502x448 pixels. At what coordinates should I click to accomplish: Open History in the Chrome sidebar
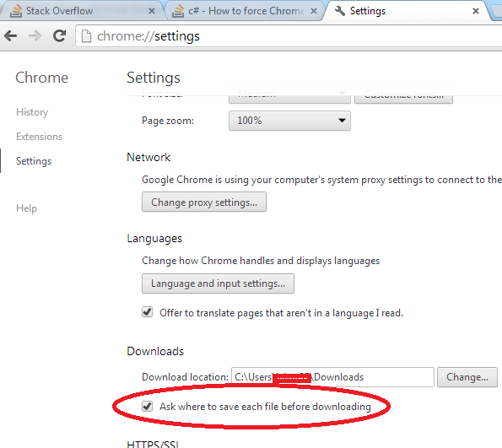[32, 112]
